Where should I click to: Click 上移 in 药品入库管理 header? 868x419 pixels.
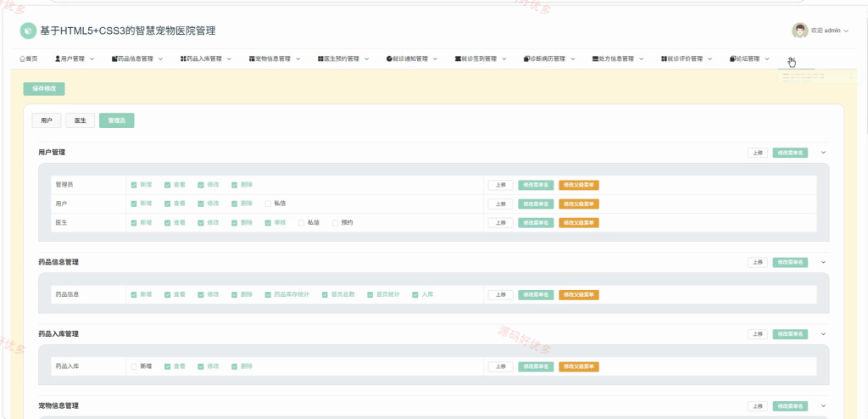point(757,334)
